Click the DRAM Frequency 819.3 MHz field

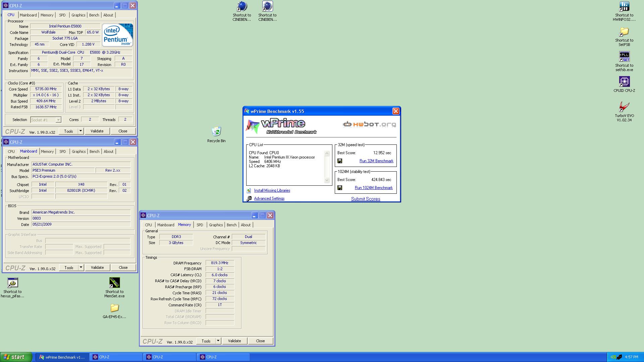click(x=220, y=263)
